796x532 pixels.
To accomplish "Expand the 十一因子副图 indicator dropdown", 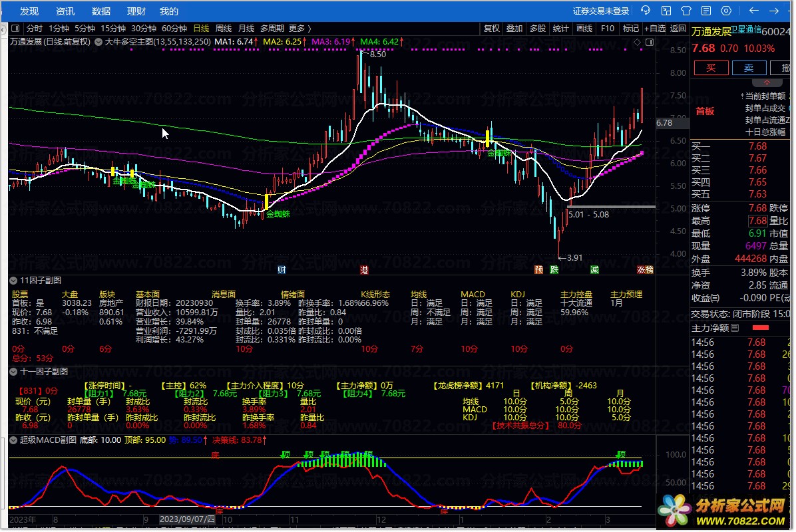I will click(13, 372).
